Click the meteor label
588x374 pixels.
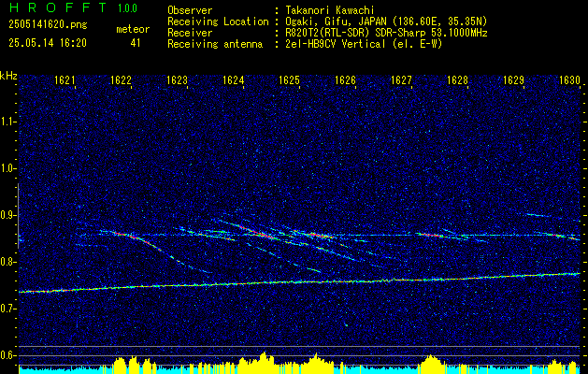133,29
